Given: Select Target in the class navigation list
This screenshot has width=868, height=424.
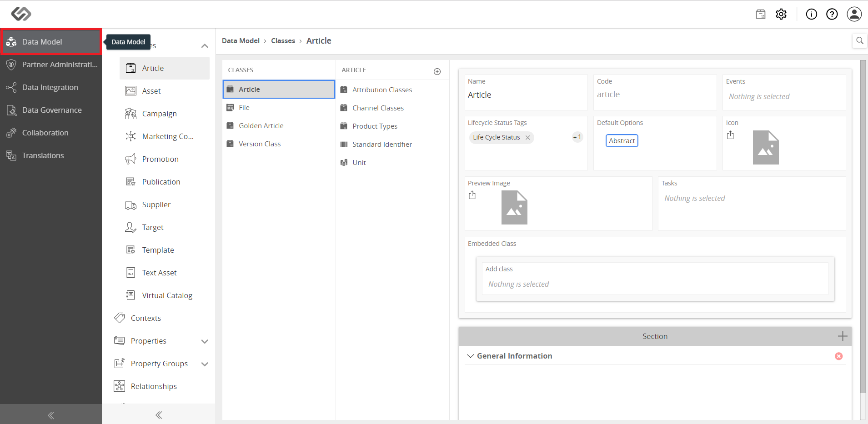Looking at the screenshot, I should (165, 227).
